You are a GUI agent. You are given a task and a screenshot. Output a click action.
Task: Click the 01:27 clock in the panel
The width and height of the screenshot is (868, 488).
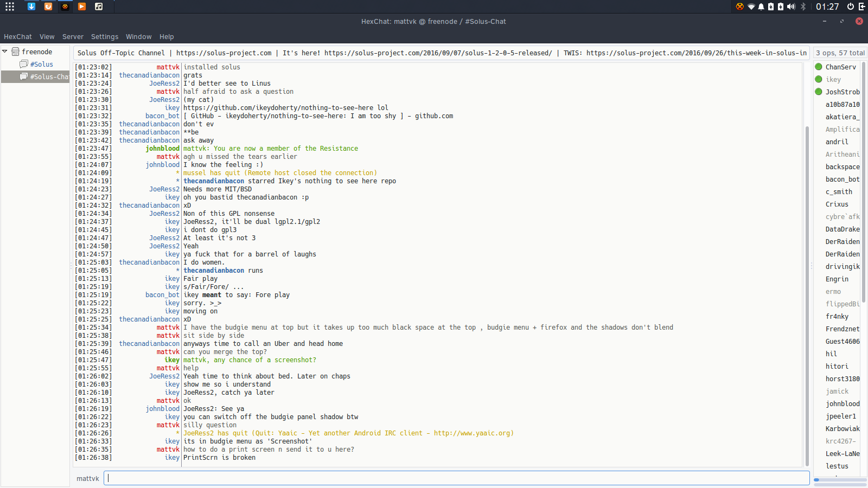pos(827,7)
